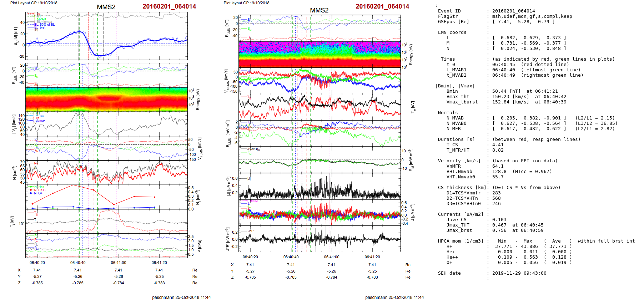The image size is (644, 300).
Task: Click the Currents [uA/m2] heading
Action: pos(461,214)
